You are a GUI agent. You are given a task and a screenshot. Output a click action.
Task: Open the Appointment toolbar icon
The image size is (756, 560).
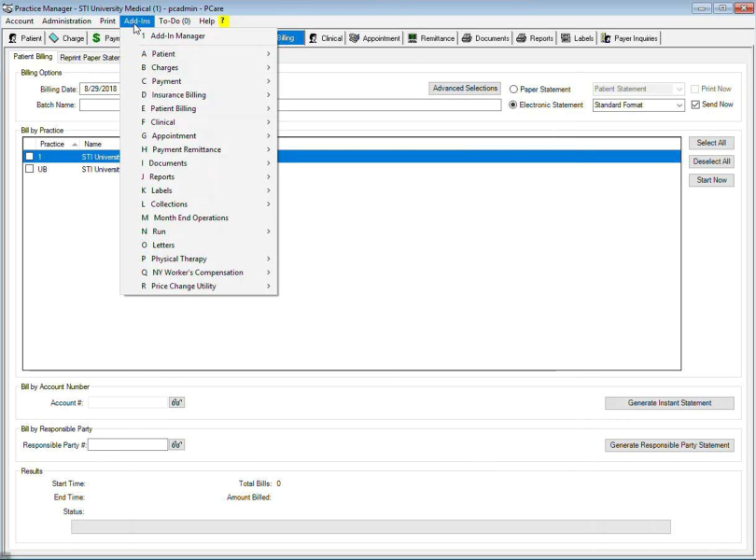374,38
